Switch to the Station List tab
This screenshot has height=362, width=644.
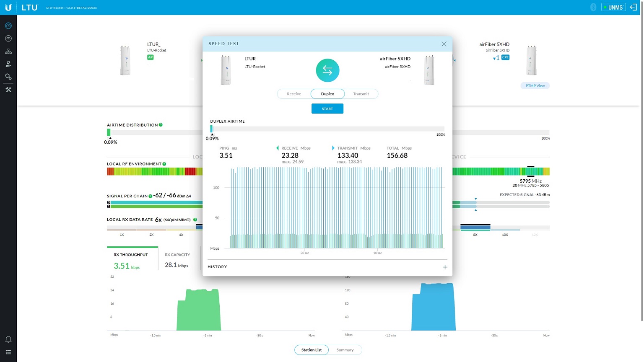pos(312,350)
